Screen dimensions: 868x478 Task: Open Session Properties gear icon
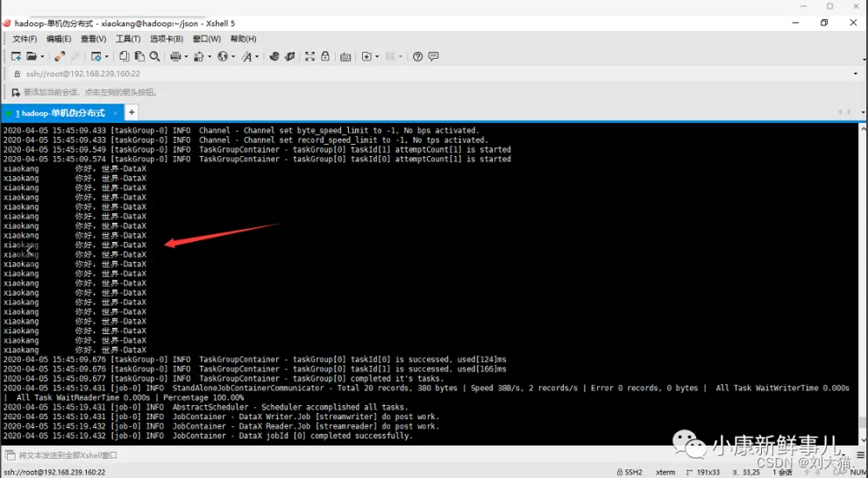click(x=96, y=56)
